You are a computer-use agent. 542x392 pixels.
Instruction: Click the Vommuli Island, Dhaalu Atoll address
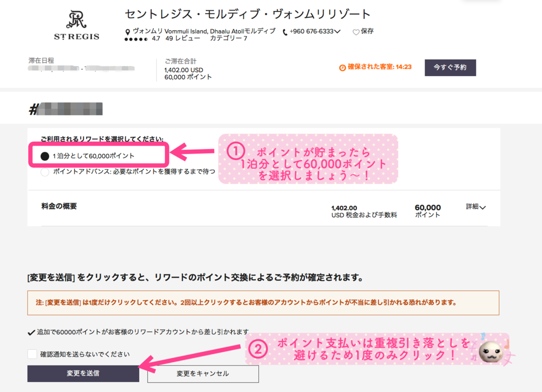coord(204,31)
